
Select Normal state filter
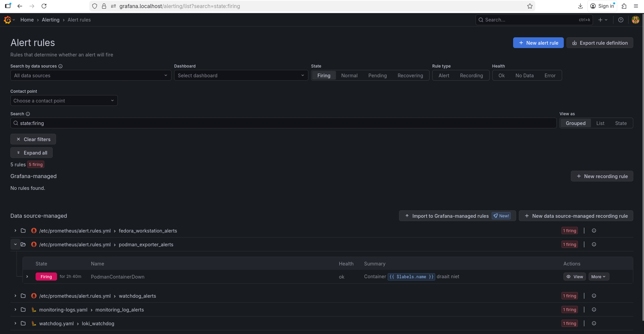[349, 76]
